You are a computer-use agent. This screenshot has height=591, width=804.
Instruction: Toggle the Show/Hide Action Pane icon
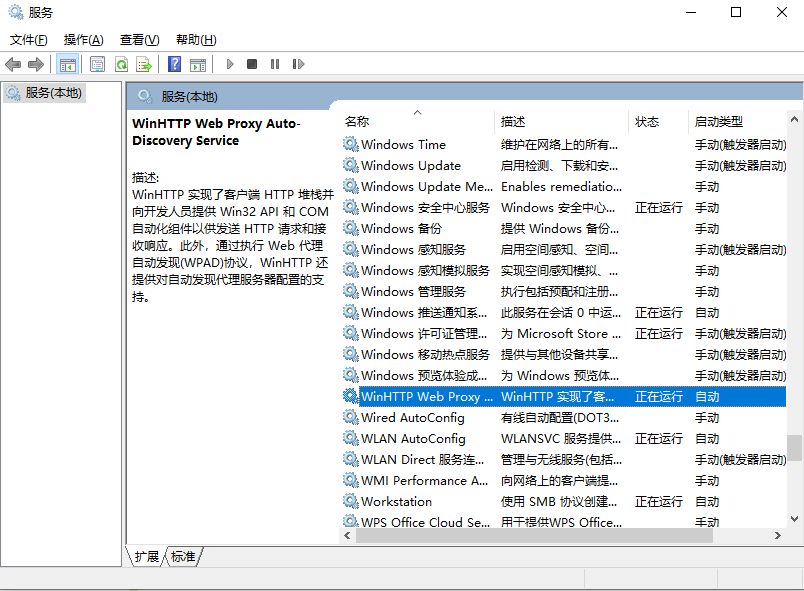tap(198, 64)
